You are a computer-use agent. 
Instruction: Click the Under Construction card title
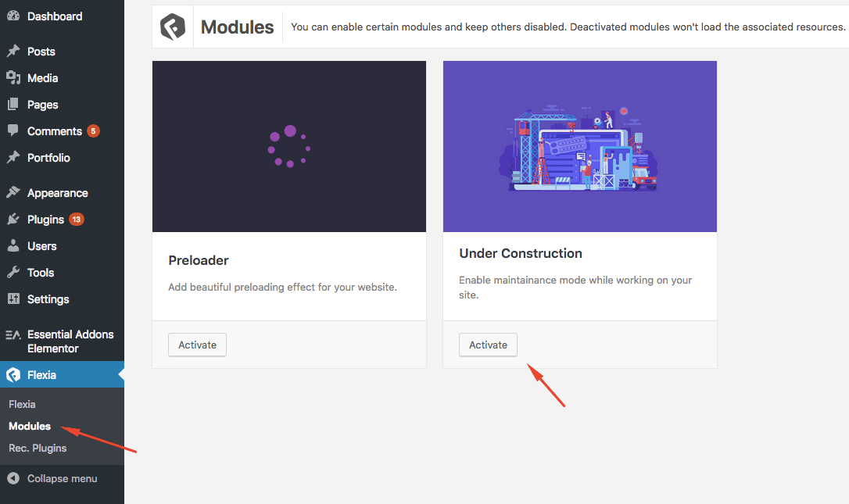(x=521, y=253)
